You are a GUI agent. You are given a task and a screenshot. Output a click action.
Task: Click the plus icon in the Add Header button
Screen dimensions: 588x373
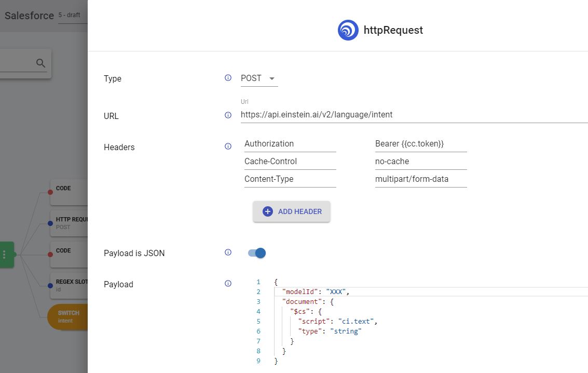[x=268, y=211]
